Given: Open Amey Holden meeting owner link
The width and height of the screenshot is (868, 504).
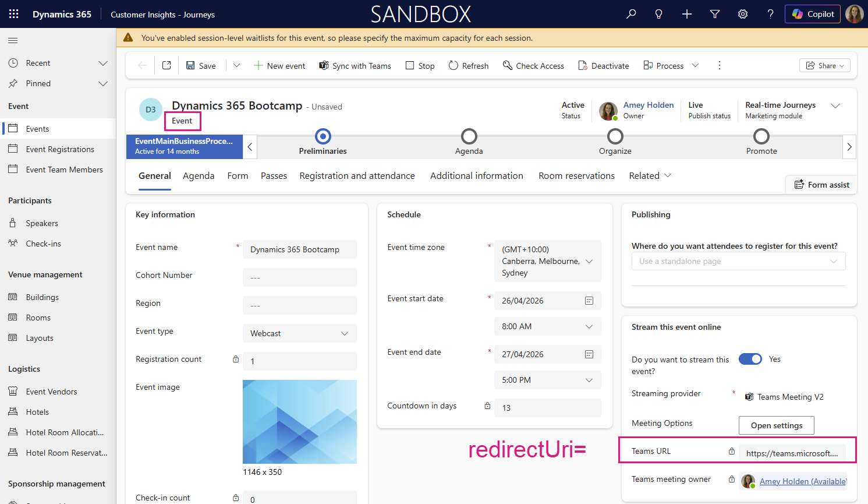Looking at the screenshot, I should [803, 481].
